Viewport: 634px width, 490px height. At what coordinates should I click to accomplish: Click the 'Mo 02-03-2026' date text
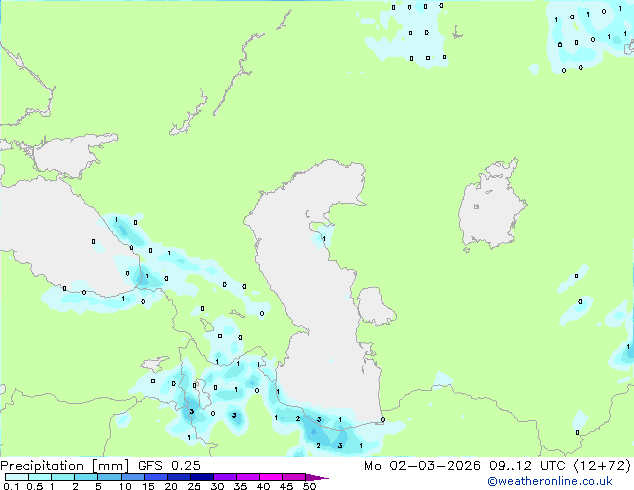[x=422, y=466]
